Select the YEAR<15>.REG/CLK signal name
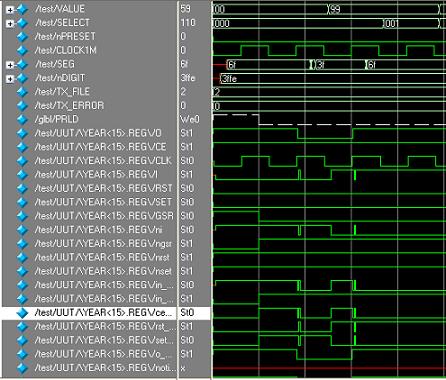Viewport: 446px width, 380px height. pyautogui.click(x=103, y=161)
